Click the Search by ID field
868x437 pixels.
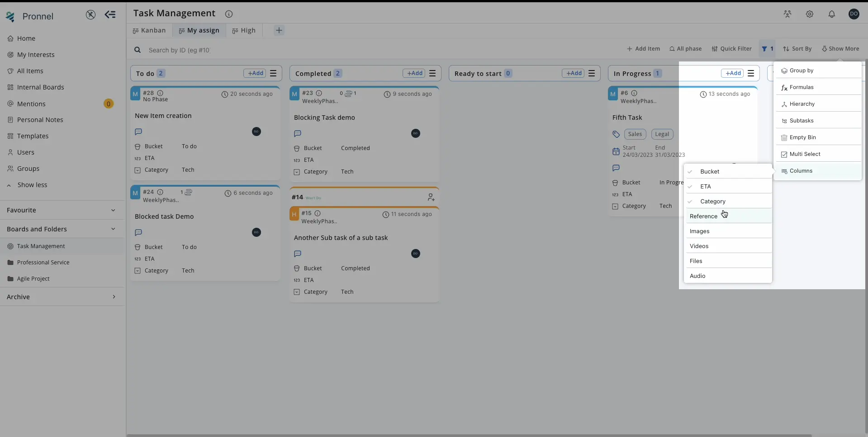179,50
